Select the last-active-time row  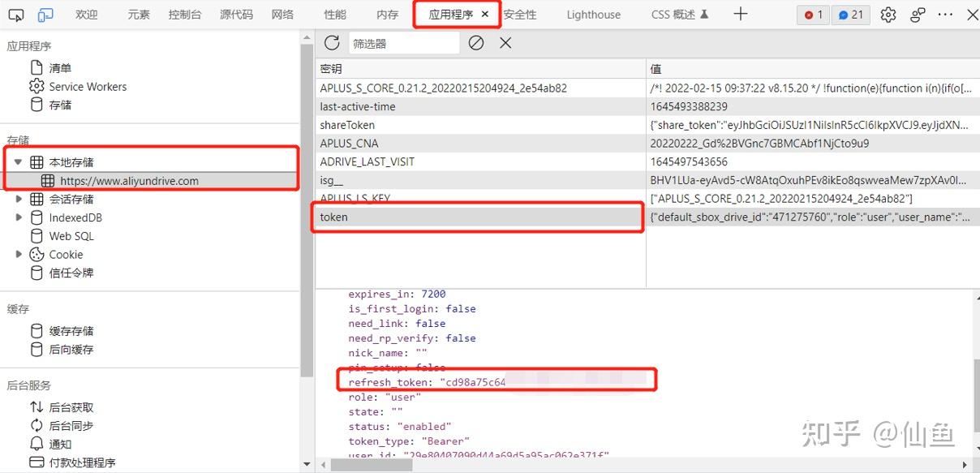tap(647, 106)
